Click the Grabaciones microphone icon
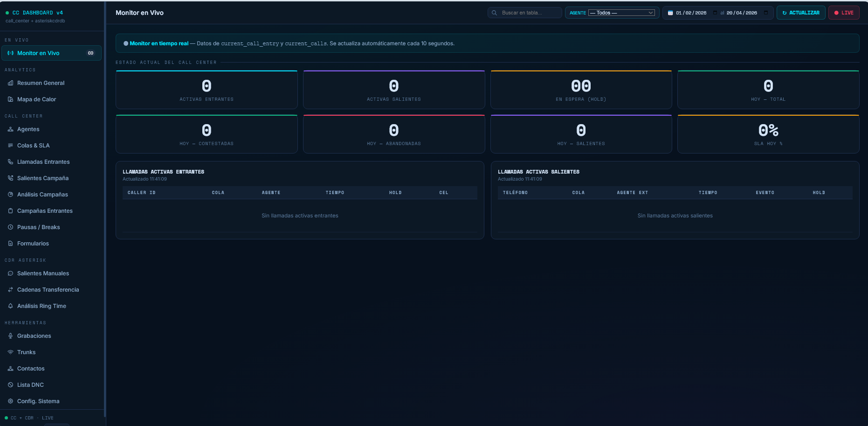This screenshot has height=426, width=868. coord(10,336)
